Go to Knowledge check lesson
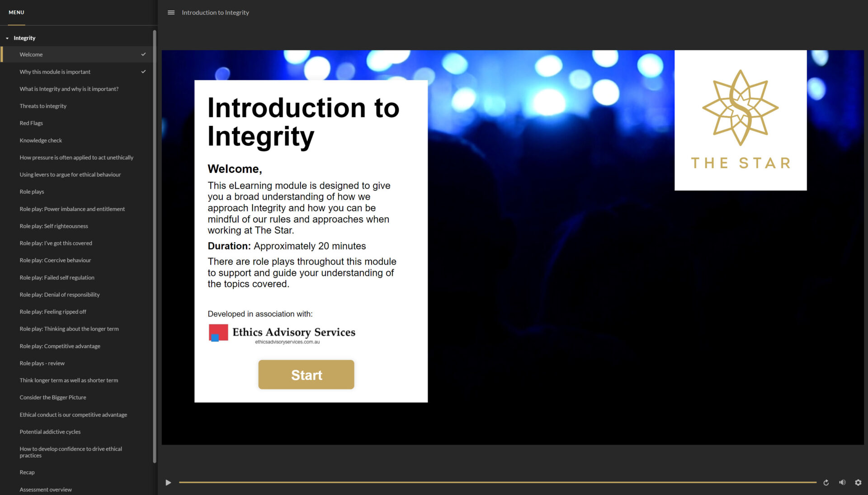 41,140
